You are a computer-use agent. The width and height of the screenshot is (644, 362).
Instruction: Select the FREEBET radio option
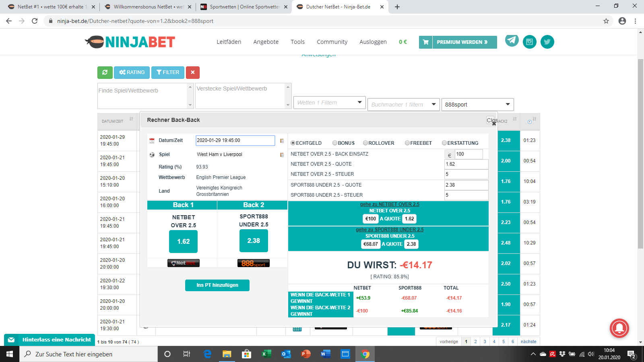tap(407, 143)
